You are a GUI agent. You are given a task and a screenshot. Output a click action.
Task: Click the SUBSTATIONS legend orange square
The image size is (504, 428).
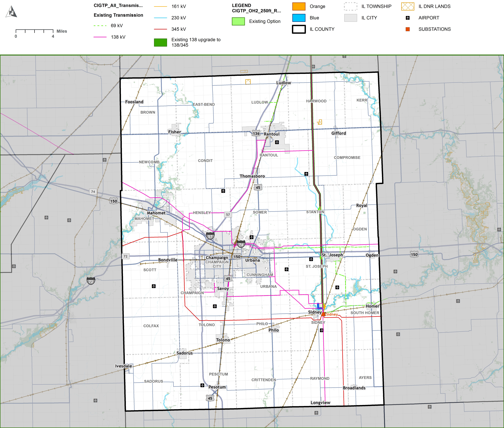tap(408, 29)
